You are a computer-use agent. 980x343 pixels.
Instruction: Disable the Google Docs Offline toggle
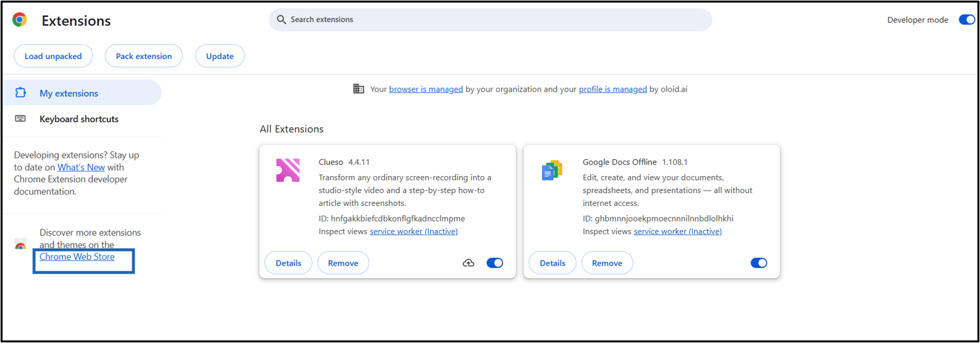point(758,263)
